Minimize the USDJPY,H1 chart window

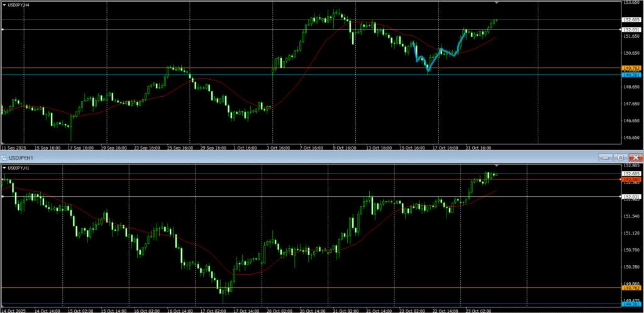(x=604, y=156)
